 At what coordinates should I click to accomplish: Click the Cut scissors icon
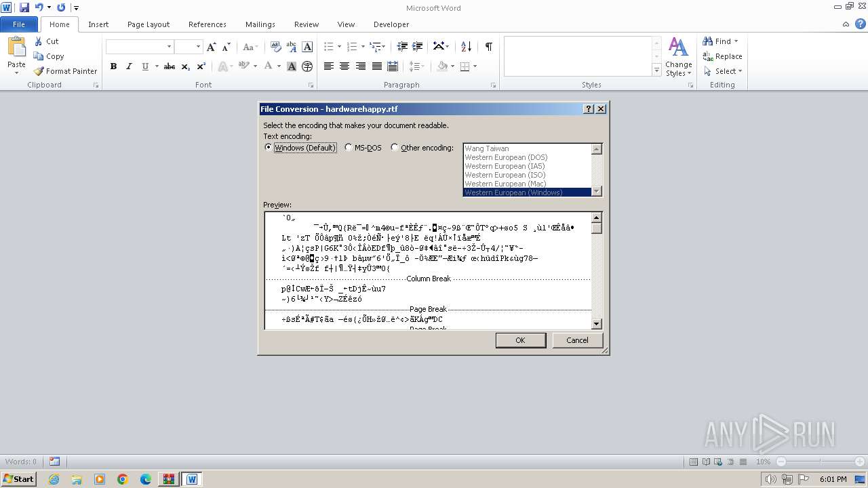[x=39, y=41]
